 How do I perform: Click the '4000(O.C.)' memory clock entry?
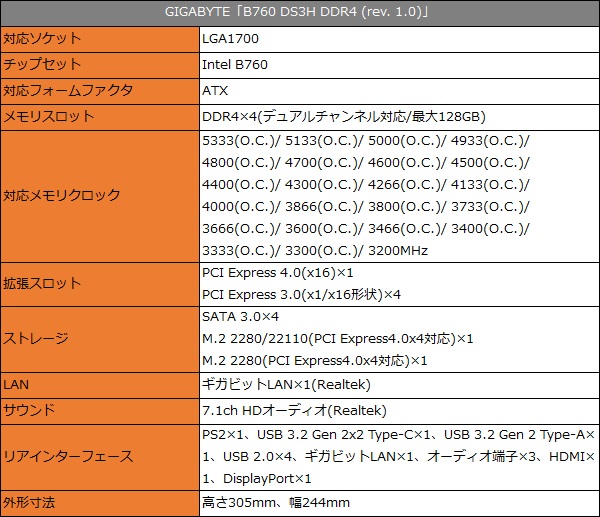(x=239, y=207)
